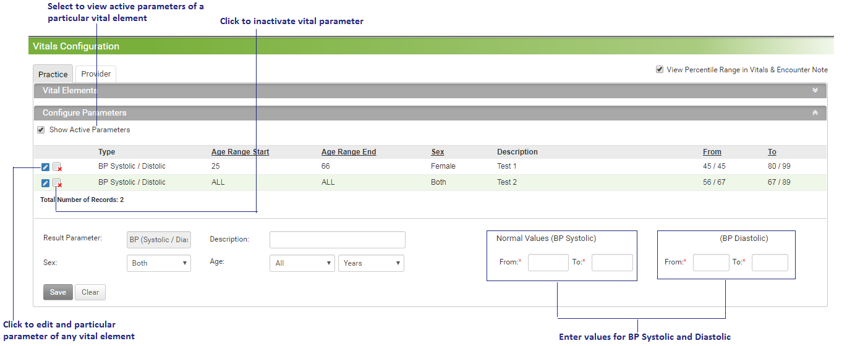Edit the Test 2 parameter row
Screen dimensions: 868x346
click(45, 183)
